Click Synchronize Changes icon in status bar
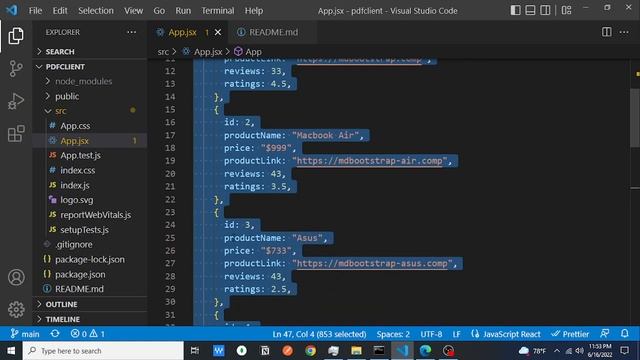Screen dimensions: 640x360 click(x=55, y=334)
